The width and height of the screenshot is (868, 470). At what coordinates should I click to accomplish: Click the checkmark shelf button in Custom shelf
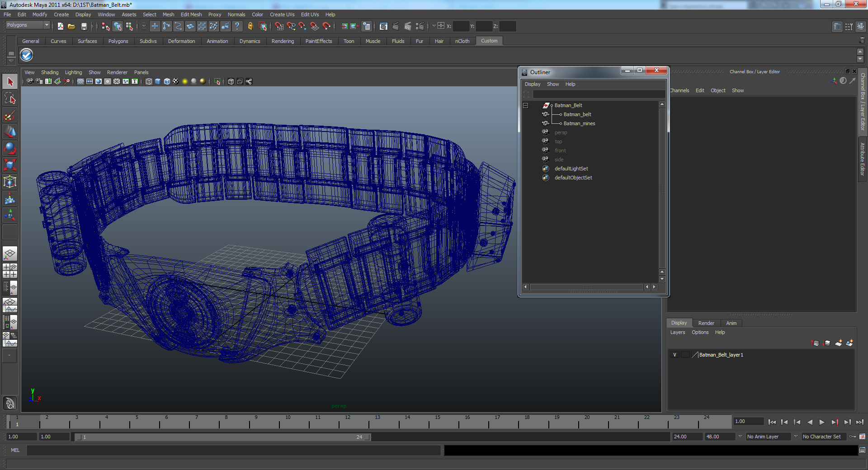pyautogui.click(x=27, y=55)
